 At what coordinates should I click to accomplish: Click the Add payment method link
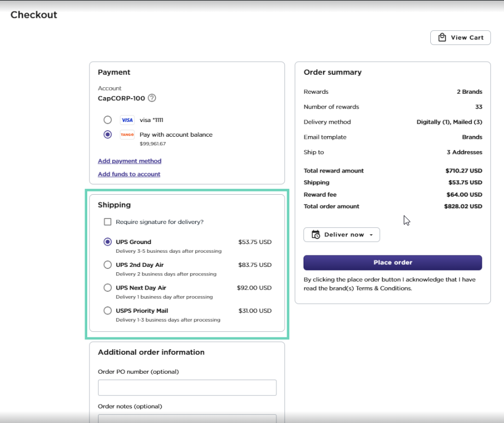coord(130,161)
